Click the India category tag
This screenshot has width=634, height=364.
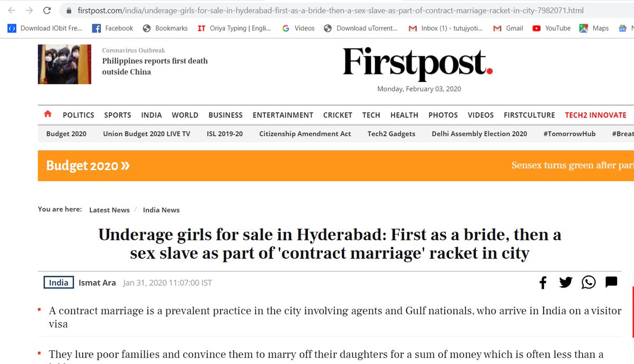click(x=59, y=283)
